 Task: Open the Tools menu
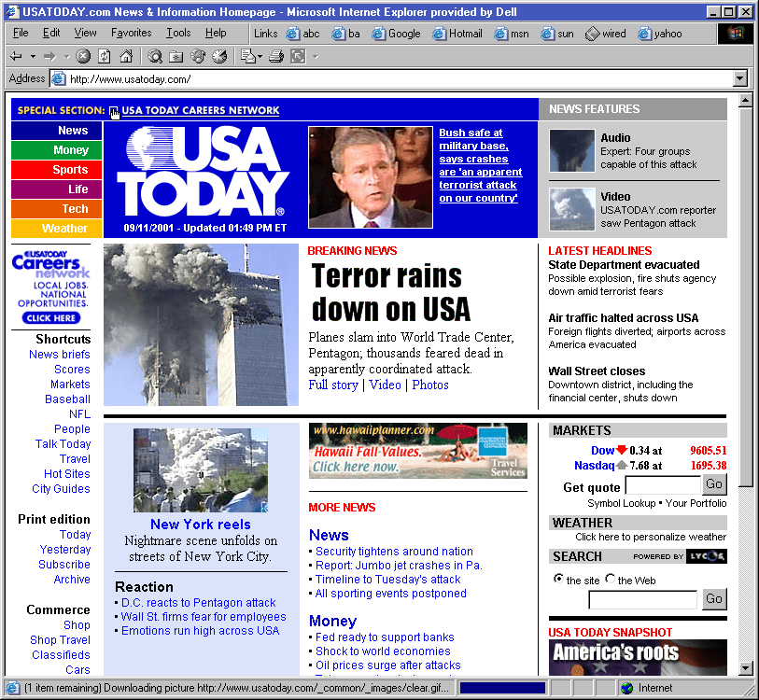[x=178, y=33]
